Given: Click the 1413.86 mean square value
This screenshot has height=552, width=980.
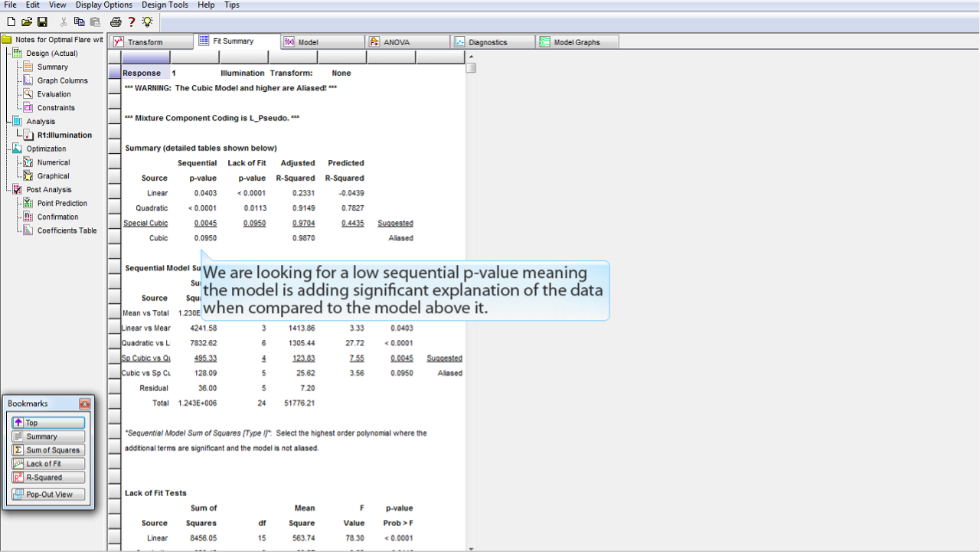Looking at the screenshot, I should coord(301,328).
